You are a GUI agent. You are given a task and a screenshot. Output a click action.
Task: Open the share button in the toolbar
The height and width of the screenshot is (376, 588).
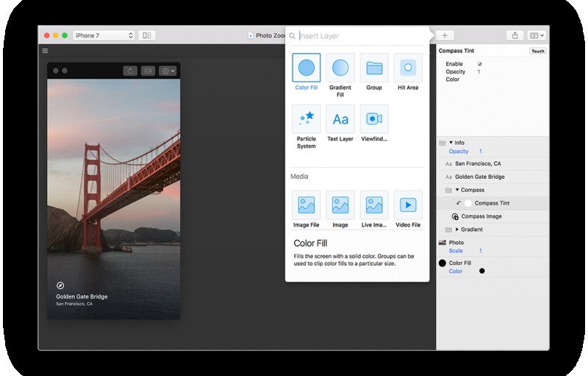515,35
